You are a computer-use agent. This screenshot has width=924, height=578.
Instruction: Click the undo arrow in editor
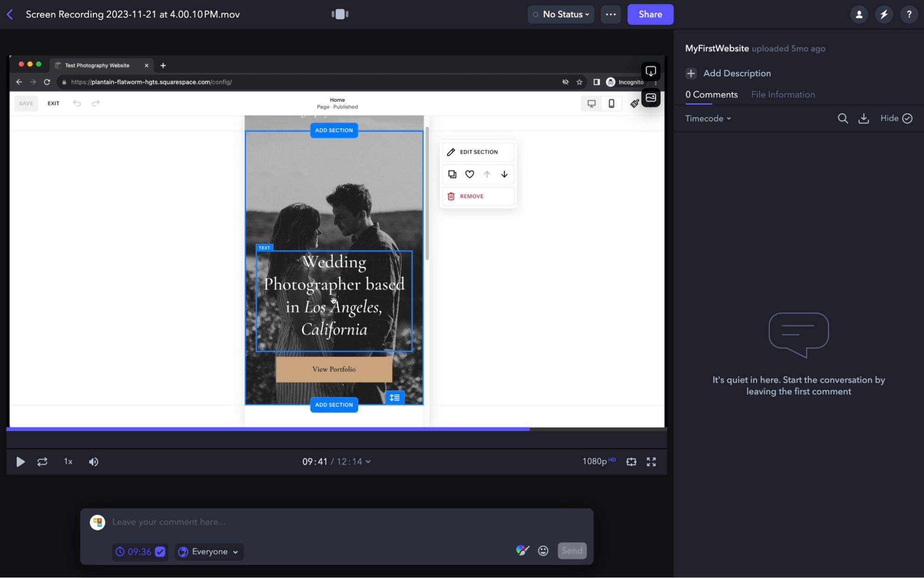77,103
